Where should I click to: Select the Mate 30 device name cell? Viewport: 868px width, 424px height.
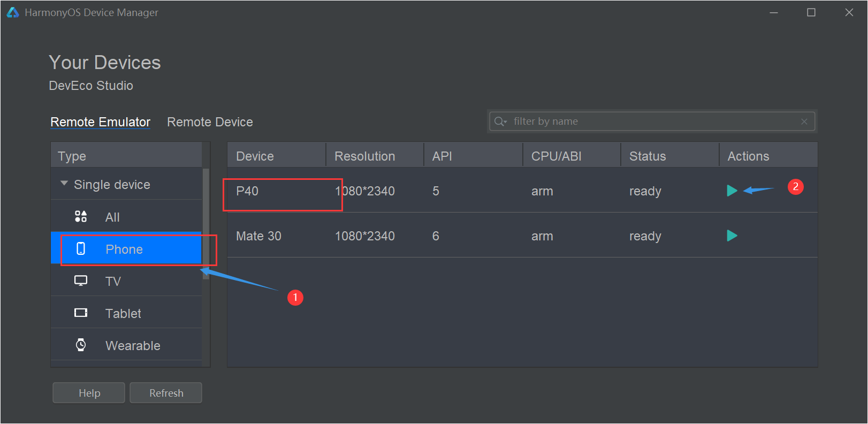point(258,236)
